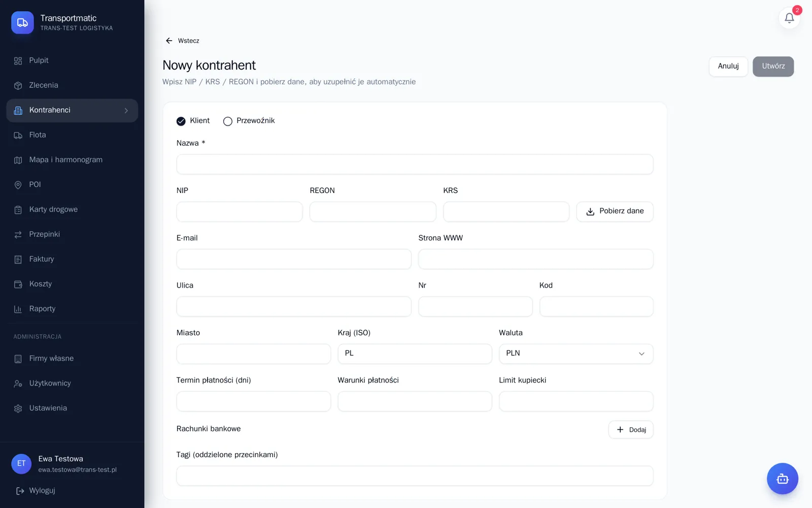Click the Utwórz button
The width and height of the screenshot is (812, 508).
pos(773,67)
